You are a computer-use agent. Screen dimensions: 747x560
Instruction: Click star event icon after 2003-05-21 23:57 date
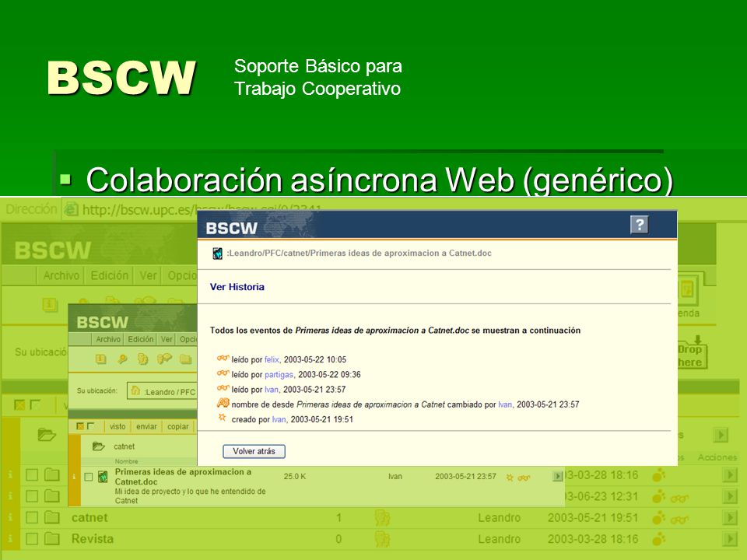[x=510, y=477]
